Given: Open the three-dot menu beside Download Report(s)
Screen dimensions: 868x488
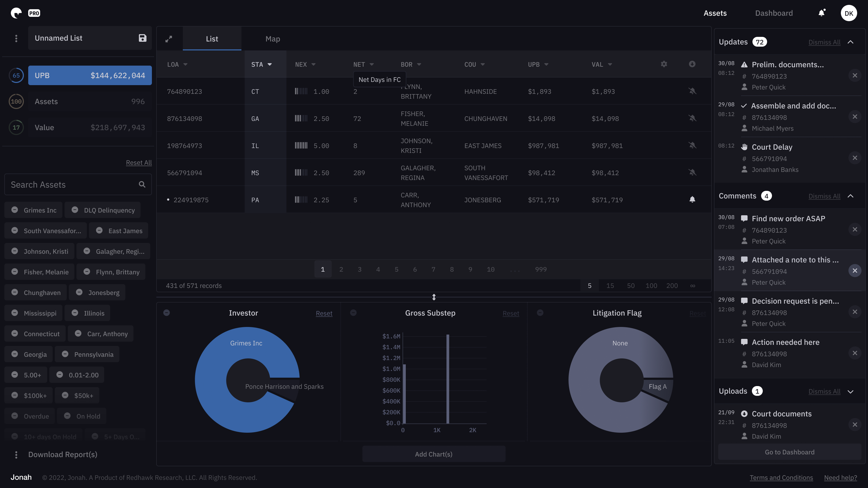Looking at the screenshot, I should (16, 455).
